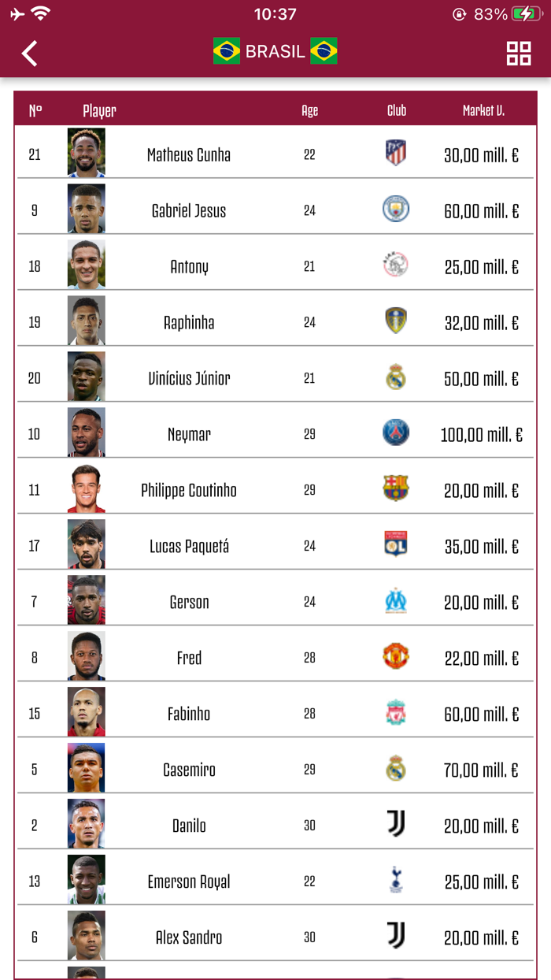
Task: Click the Liverpool crest next to Fabinho
Action: (395, 712)
